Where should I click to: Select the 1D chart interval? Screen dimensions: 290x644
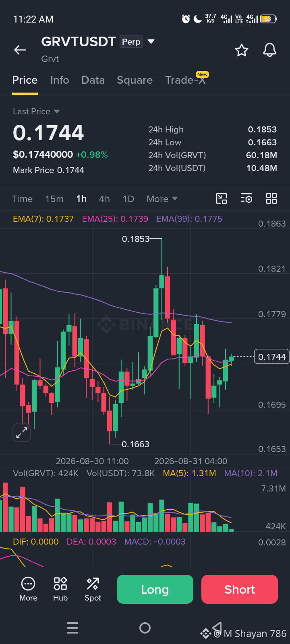[128, 199]
